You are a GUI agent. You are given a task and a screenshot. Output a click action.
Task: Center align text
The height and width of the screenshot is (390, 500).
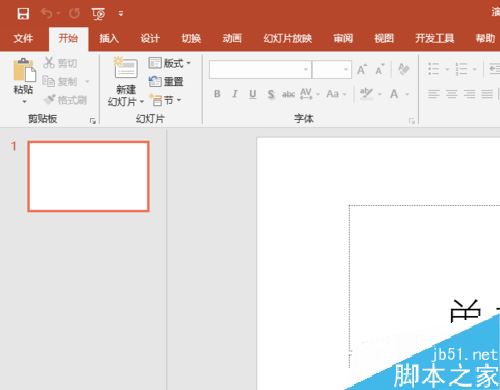pyautogui.click(x=451, y=94)
